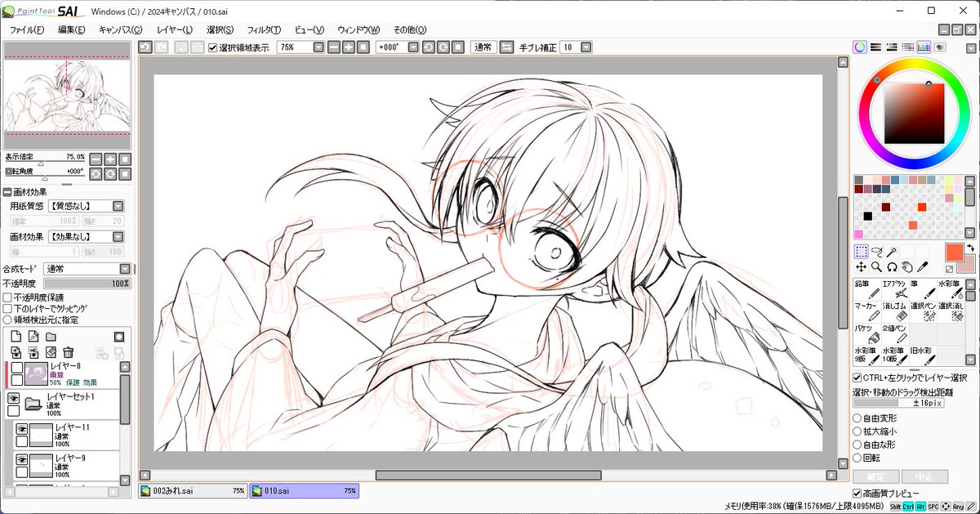Enable 下のレイヤーでクリッピング checkbox

(x=7, y=309)
